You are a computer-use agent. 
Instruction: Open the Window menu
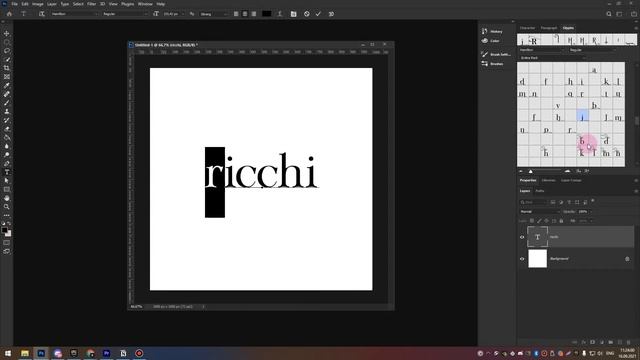[145, 4]
